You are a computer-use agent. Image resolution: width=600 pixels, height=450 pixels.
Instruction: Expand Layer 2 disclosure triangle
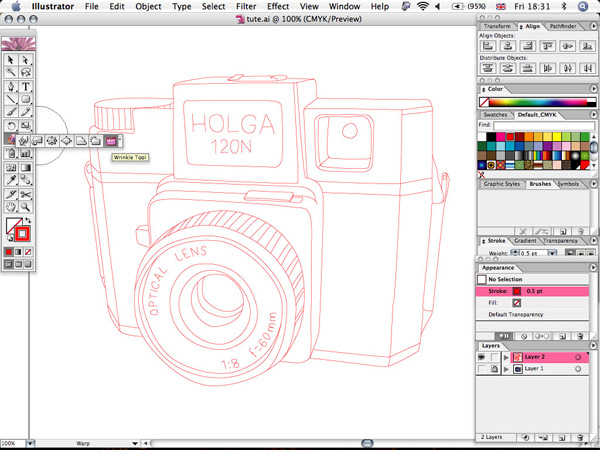(x=506, y=357)
